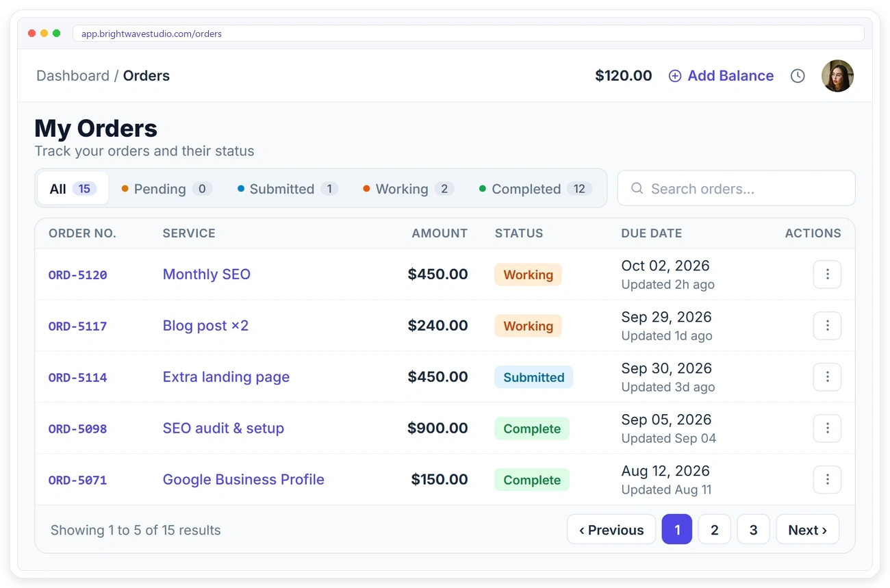Open the user profile avatar

[837, 76]
